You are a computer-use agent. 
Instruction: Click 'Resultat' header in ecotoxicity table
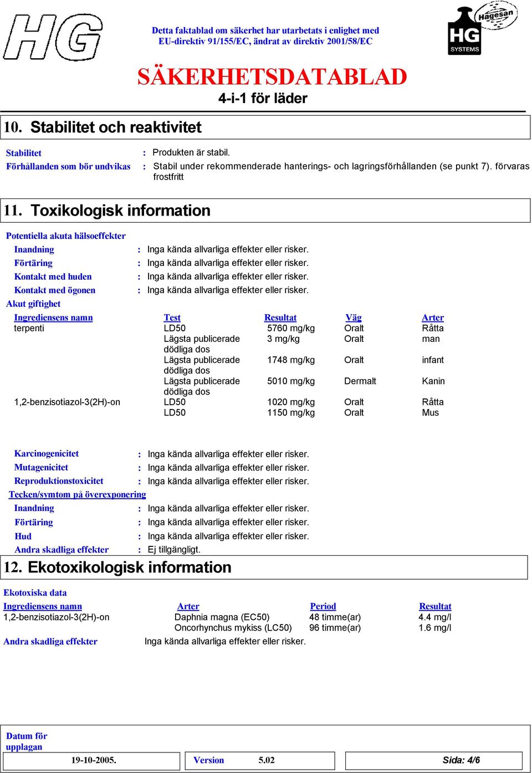(435, 606)
